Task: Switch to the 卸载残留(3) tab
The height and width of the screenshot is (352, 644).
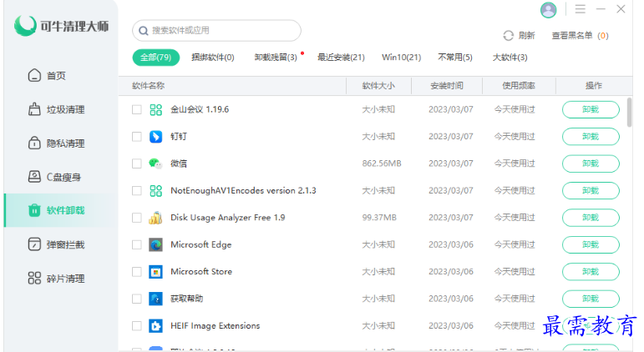Action: coord(276,58)
